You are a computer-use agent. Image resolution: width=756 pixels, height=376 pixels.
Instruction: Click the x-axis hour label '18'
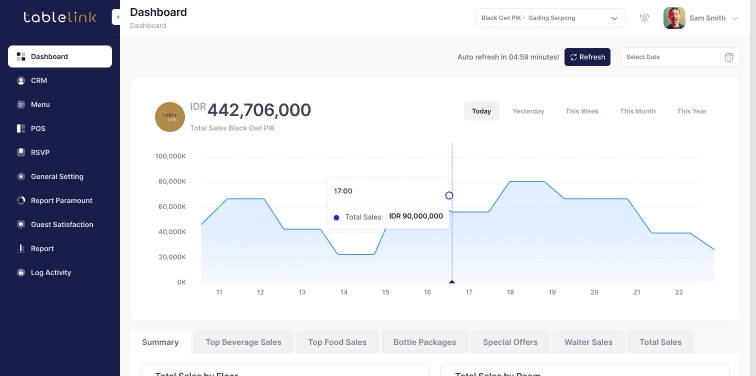tap(510, 292)
